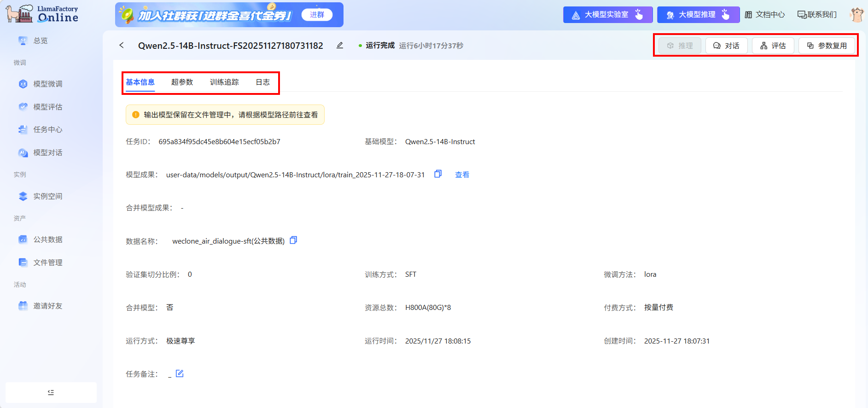Viewport: 868px width, 408px height.
Task: Click the 按量付费 payment value
Action: [658, 307]
